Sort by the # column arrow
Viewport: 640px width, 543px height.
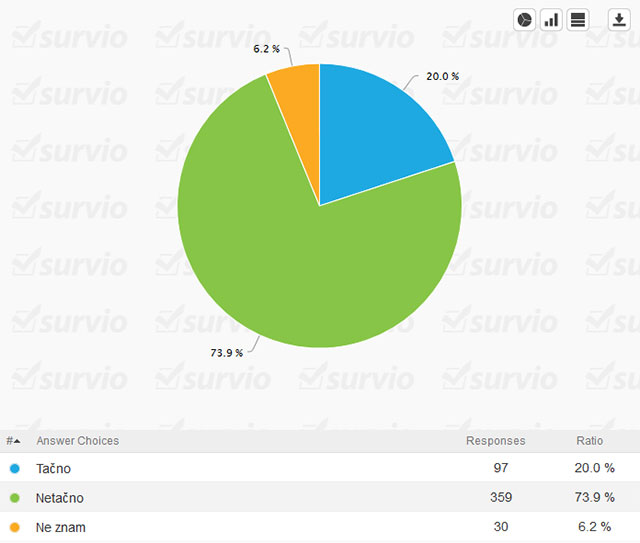pos(13,441)
